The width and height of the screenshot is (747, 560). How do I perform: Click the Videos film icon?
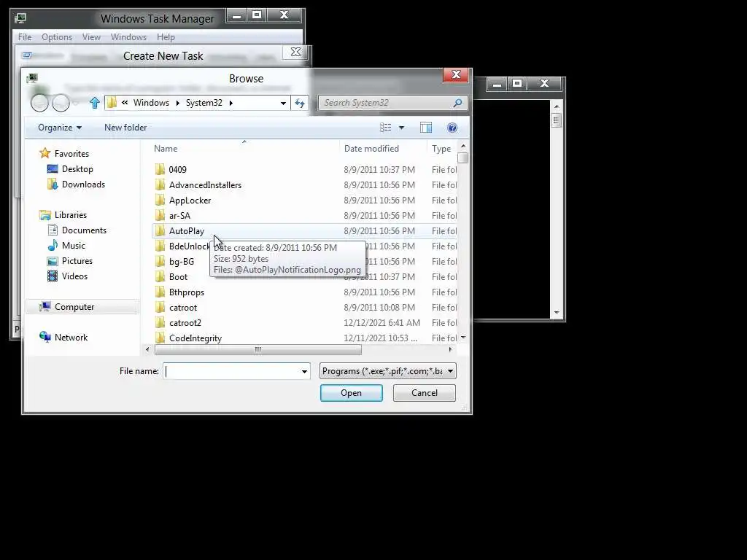[53, 276]
